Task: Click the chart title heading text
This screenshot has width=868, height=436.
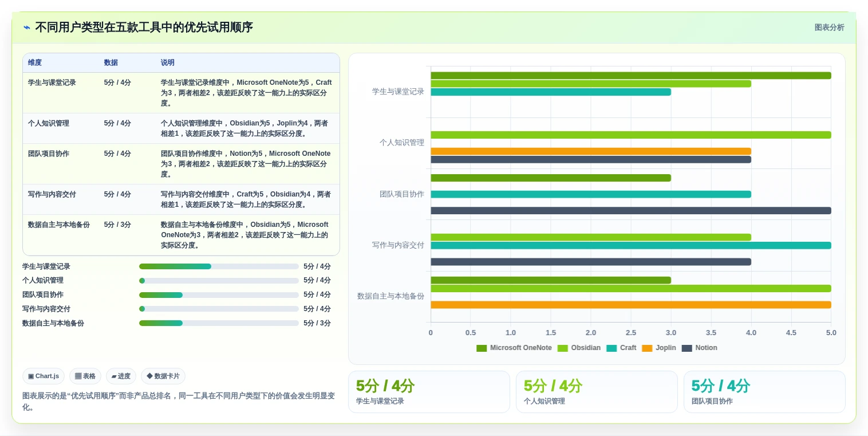Action: (144, 28)
